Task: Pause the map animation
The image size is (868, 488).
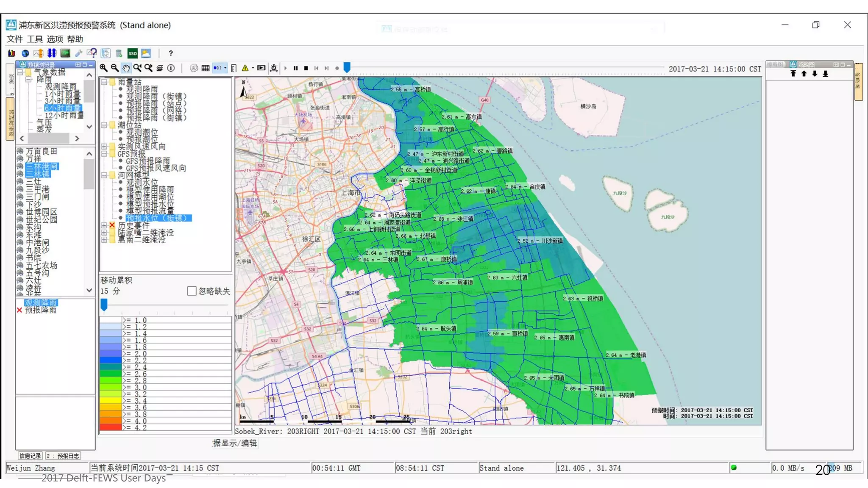Action: point(295,68)
